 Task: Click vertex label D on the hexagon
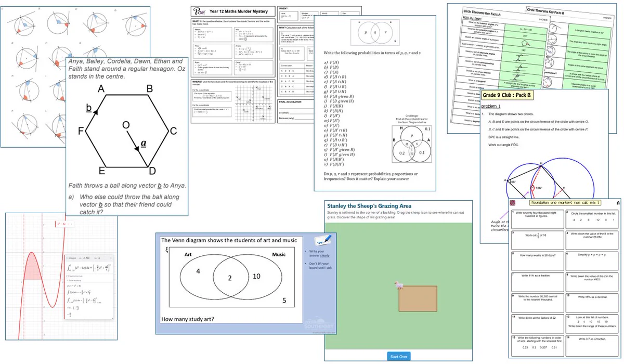point(151,171)
